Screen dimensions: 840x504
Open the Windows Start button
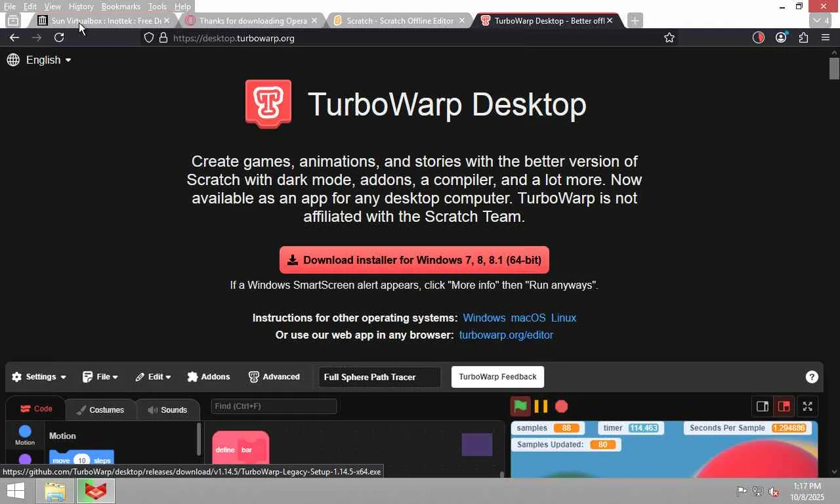tap(16, 491)
